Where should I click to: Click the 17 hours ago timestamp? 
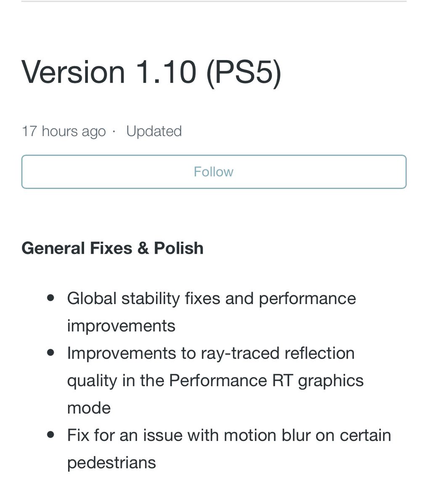63,131
